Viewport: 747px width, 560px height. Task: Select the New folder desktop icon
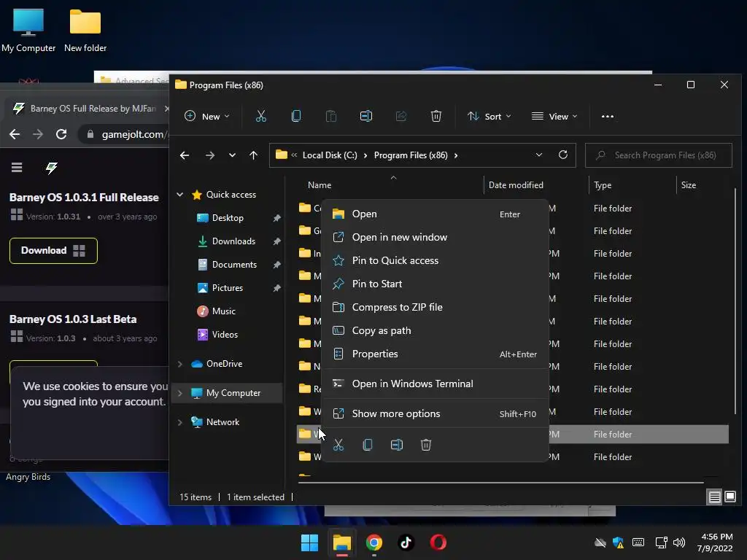coord(85,31)
